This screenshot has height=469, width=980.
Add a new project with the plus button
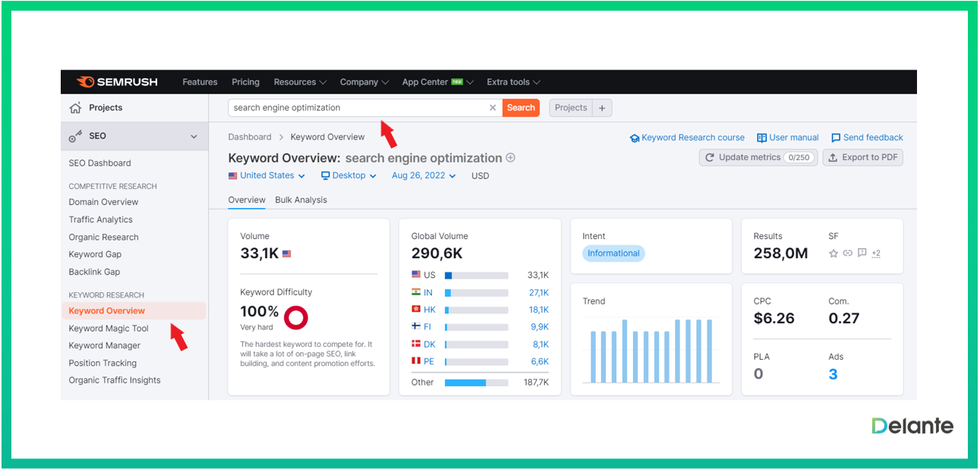(602, 108)
